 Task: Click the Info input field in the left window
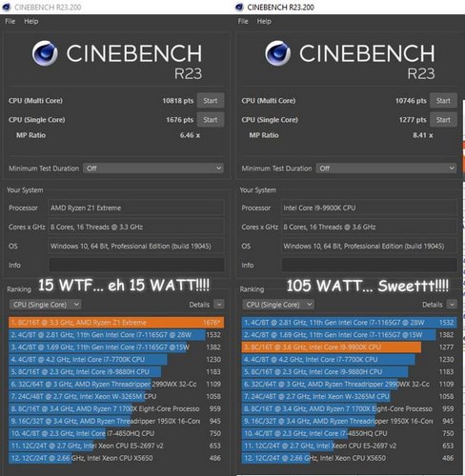(136, 265)
